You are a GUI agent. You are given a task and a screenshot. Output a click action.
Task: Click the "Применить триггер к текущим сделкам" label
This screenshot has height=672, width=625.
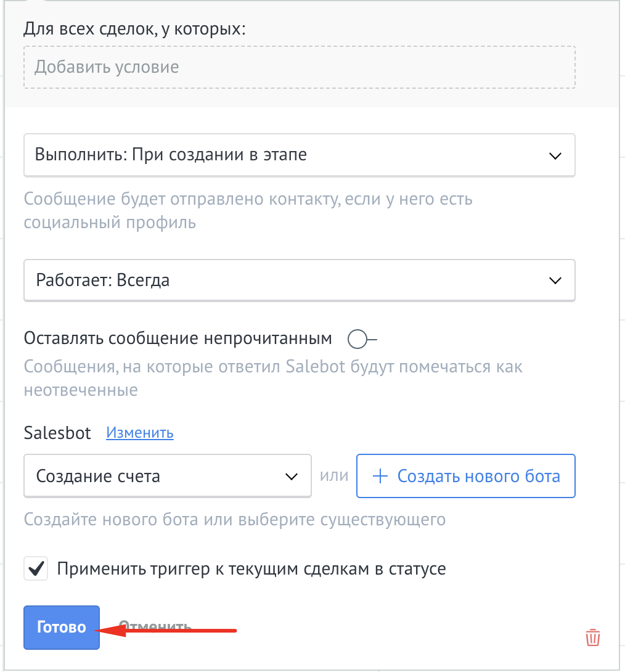pyautogui.click(x=251, y=568)
